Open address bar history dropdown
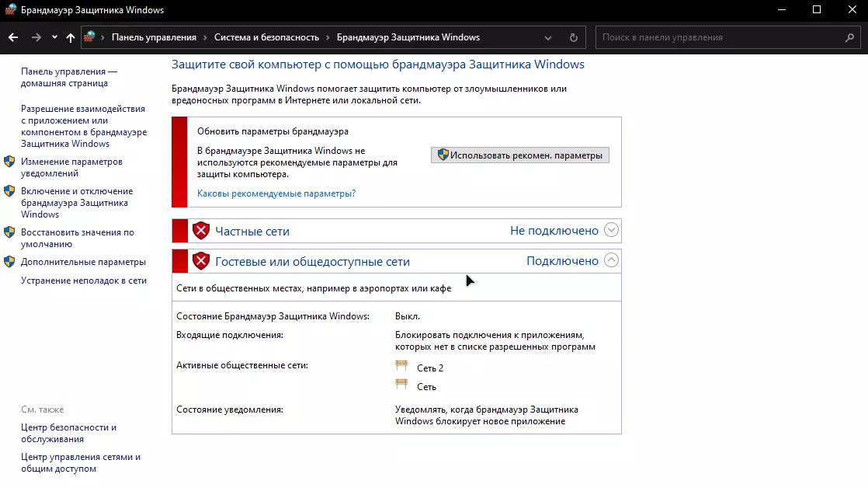This screenshot has width=868, height=488. [x=548, y=37]
